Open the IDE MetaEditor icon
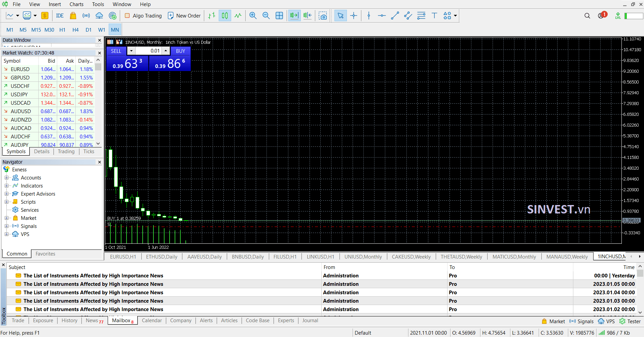 point(60,15)
